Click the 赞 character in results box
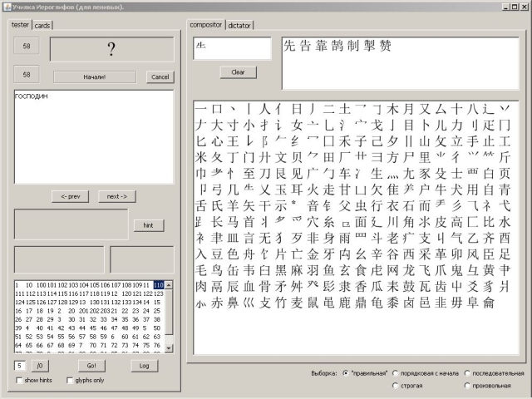The width and height of the screenshot is (532, 399). pyautogui.click(x=385, y=46)
